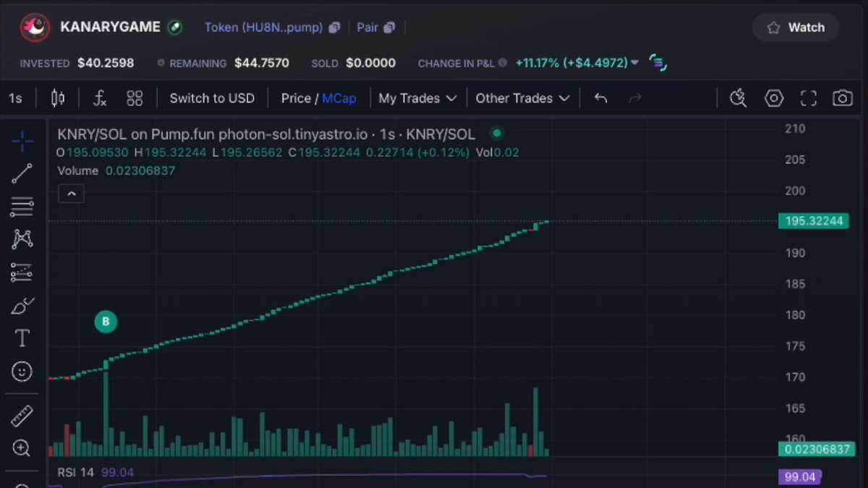Image resolution: width=868 pixels, height=488 pixels.
Task: Click the KNRY/SOL chart title
Action: 266,134
